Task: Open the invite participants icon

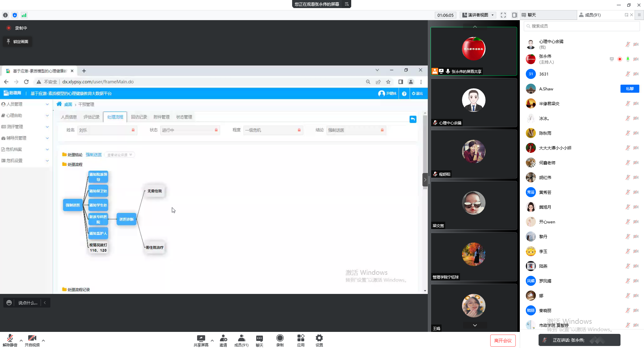Action: 223,338
